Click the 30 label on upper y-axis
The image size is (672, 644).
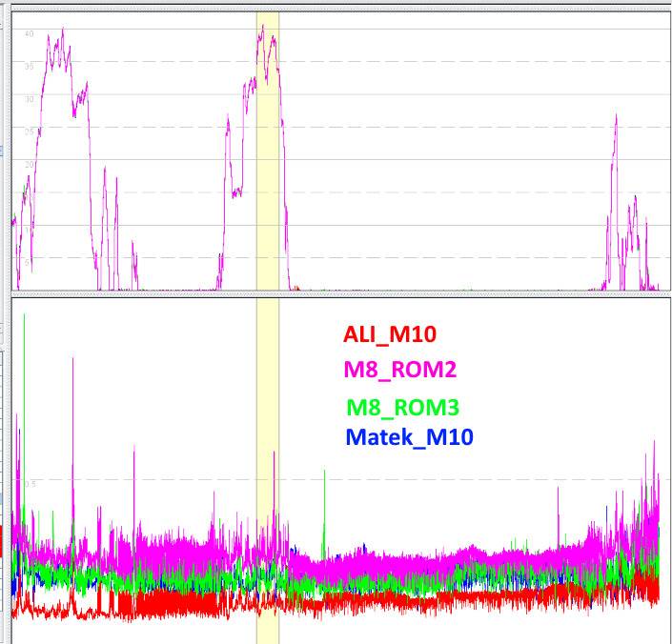tap(30, 99)
